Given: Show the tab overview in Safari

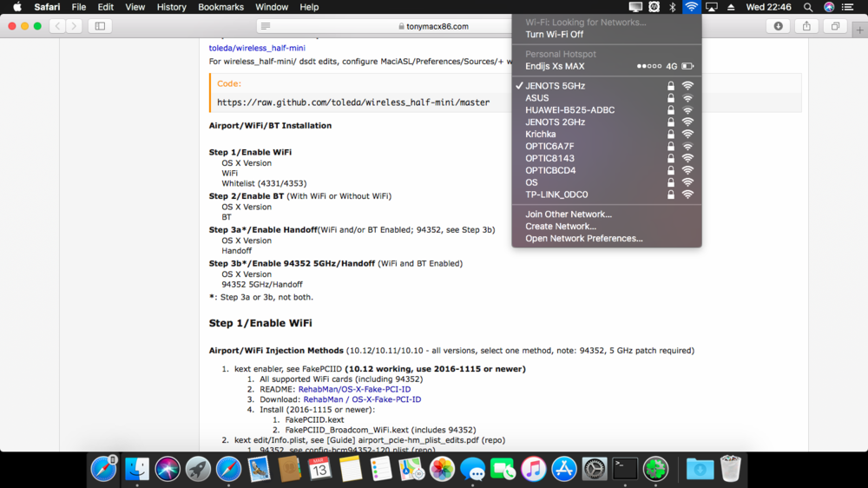Looking at the screenshot, I should coord(835,26).
